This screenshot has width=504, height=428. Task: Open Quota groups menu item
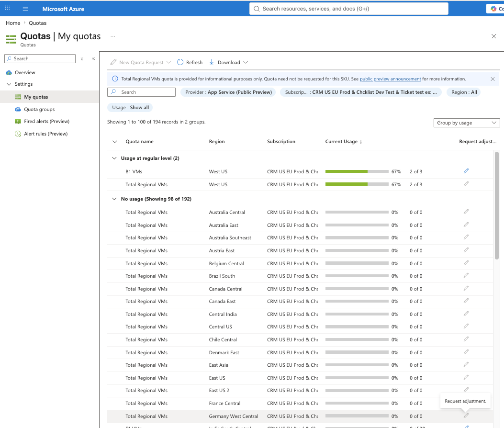point(39,109)
